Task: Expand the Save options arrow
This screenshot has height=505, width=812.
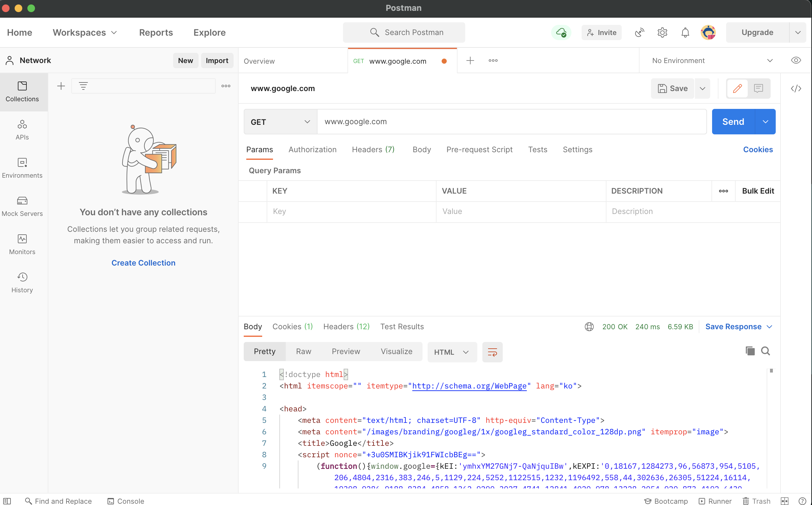Action: [702, 89]
